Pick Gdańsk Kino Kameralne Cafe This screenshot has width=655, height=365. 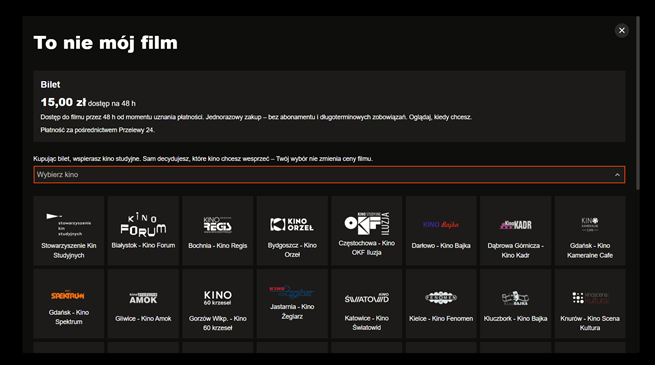[x=590, y=231]
